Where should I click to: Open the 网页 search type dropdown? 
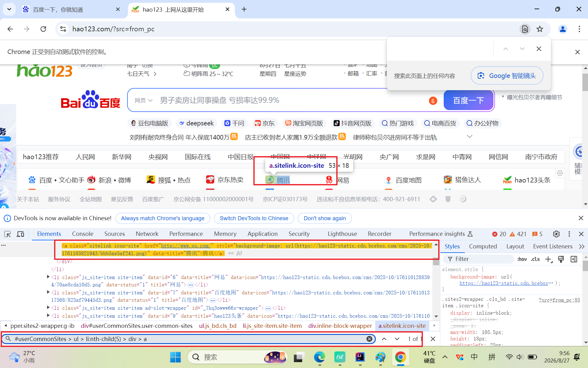143,100
